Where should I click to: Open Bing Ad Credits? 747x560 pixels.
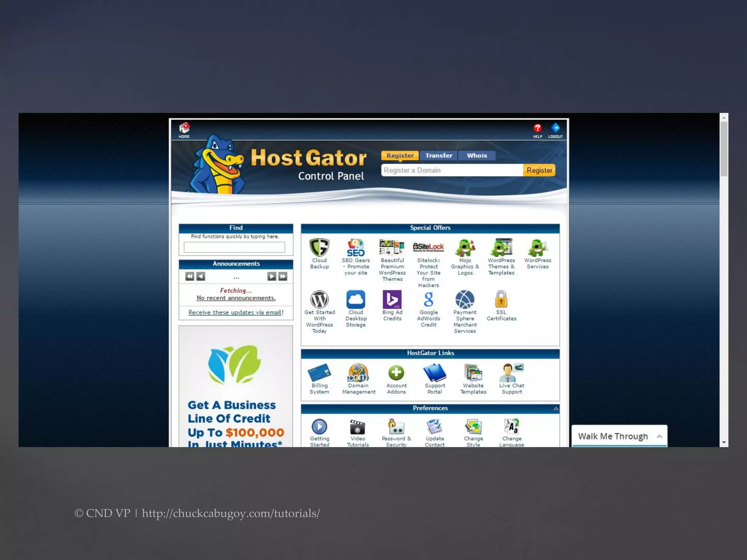392,306
